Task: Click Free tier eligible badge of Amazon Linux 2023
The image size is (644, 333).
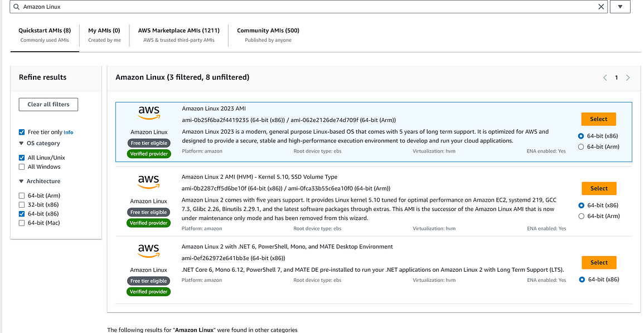Action: (x=149, y=143)
